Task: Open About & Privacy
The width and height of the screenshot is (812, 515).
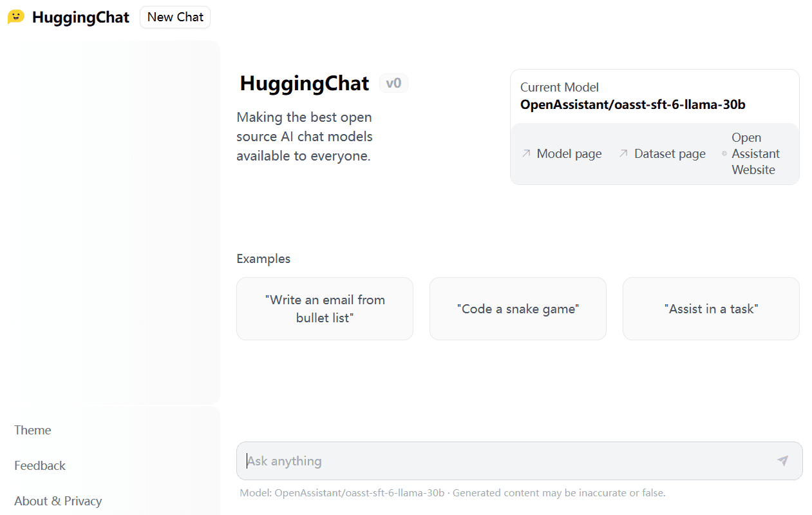Action: (x=58, y=501)
